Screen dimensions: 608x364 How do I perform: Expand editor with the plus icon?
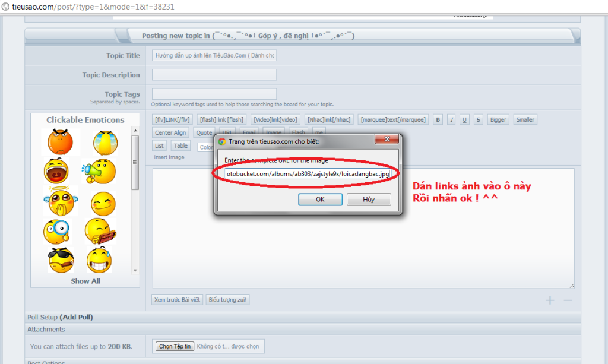[x=550, y=300]
